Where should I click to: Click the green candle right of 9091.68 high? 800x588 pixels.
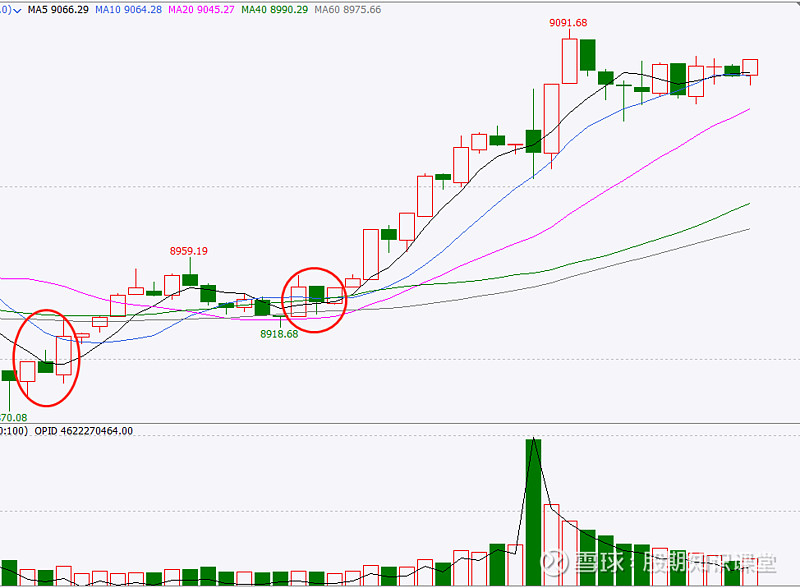[x=587, y=54]
